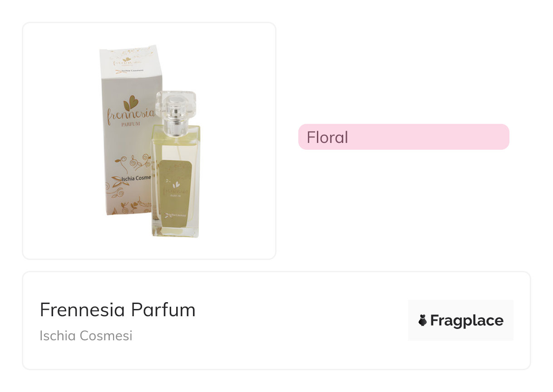Viewport: 553px width, 392px height.
Task: Click the Floral scent tag
Action: pos(327,137)
